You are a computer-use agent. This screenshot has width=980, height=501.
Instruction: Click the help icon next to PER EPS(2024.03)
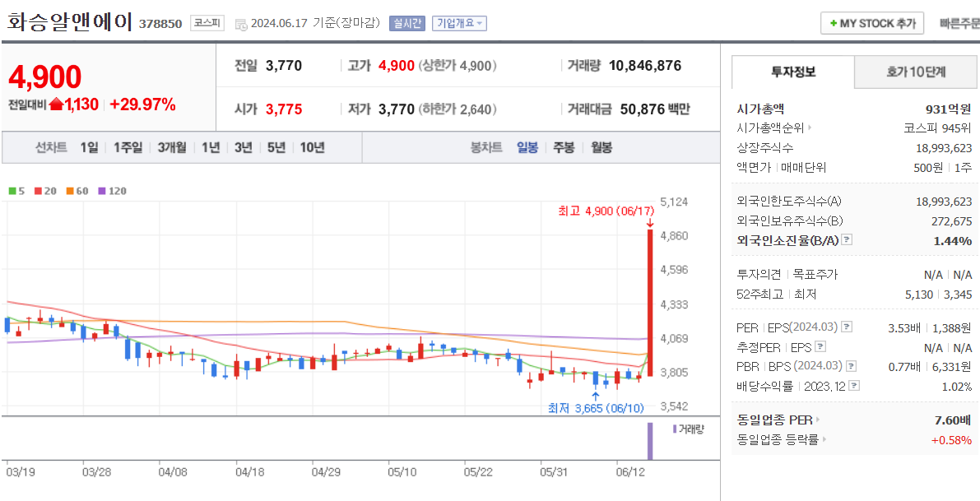click(x=846, y=327)
